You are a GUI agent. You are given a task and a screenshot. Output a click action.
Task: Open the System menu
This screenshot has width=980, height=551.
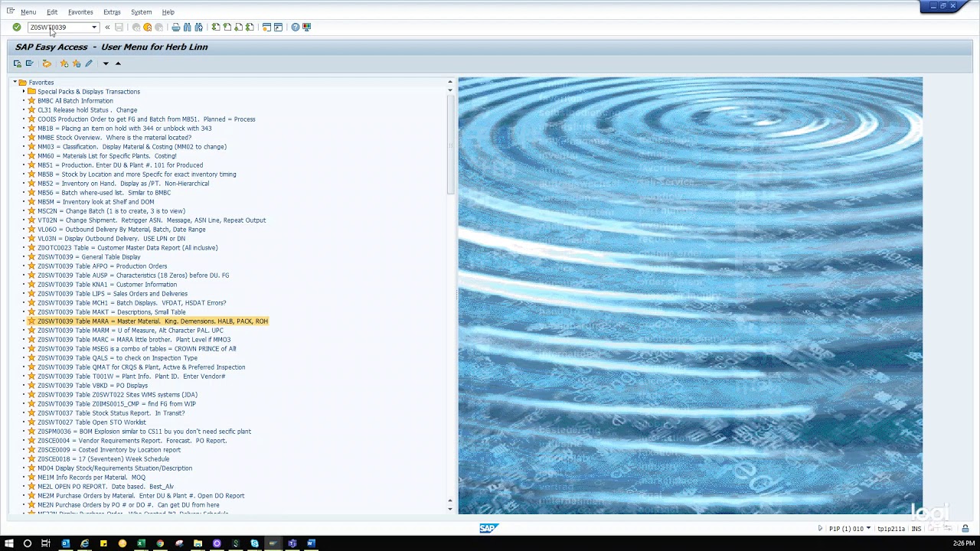(x=141, y=12)
